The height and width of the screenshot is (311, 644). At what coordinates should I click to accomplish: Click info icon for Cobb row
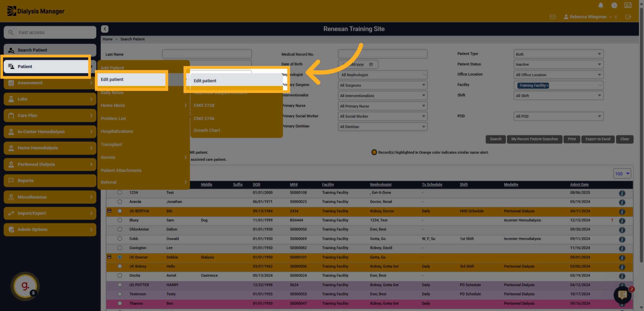point(622,239)
